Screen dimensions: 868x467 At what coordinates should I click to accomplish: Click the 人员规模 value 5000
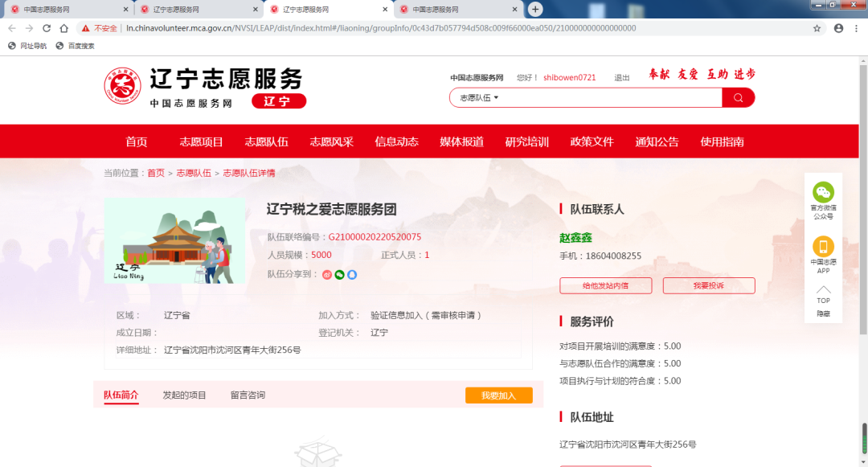[321, 255]
